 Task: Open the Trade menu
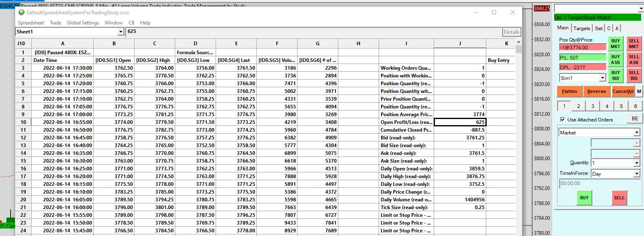[x=55, y=23]
